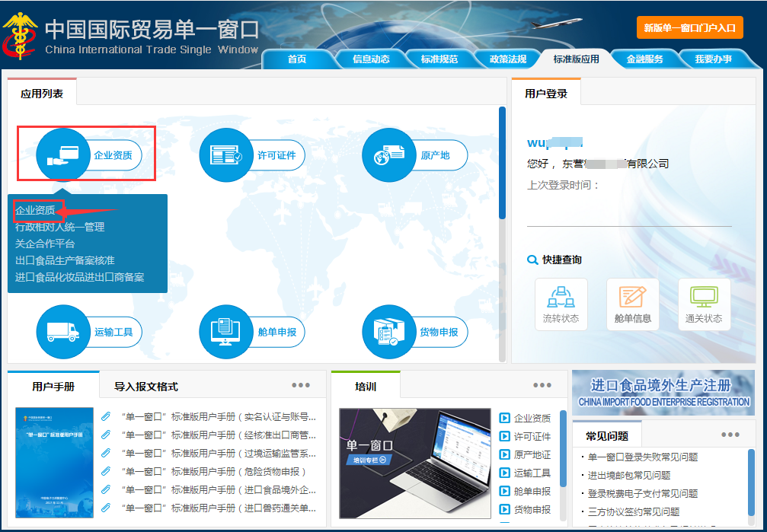This screenshot has width=767, height=532.
Task: Open the more dots in 用户手册 panel
Action: click(x=301, y=385)
